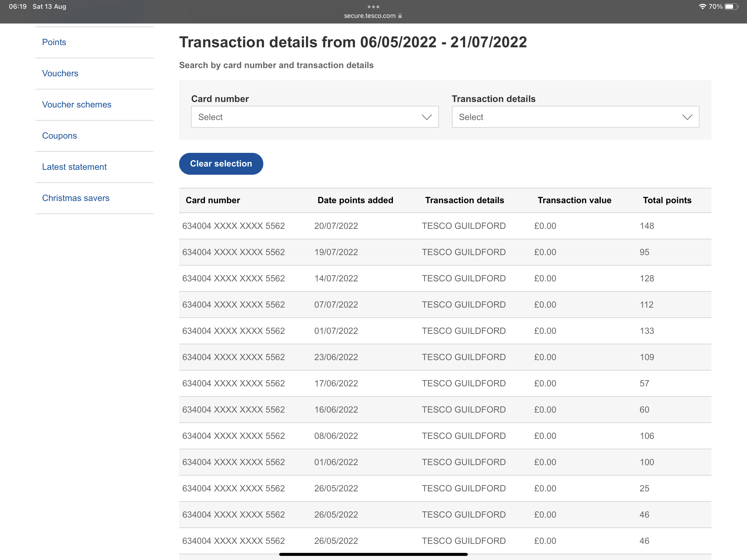Tap the battery status icon
The width and height of the screenshot is (747, 560).
pyautogui.click(x=731, y=6)
